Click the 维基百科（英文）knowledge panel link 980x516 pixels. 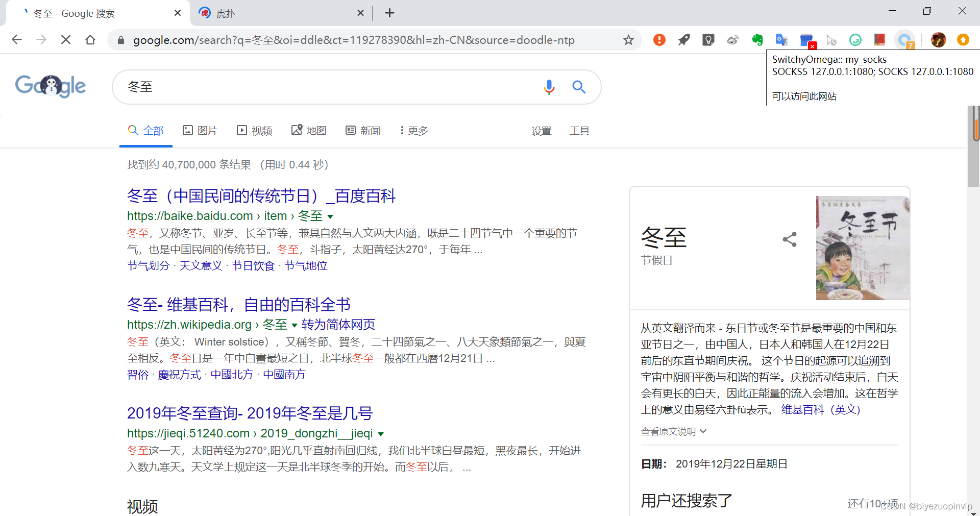click(x=819, y=409)
